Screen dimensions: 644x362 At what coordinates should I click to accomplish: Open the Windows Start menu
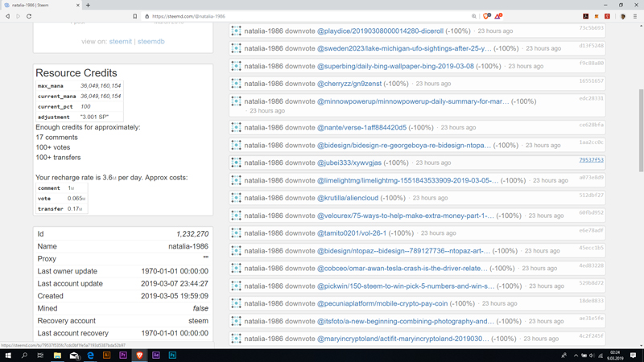click(x=8, y=355)
